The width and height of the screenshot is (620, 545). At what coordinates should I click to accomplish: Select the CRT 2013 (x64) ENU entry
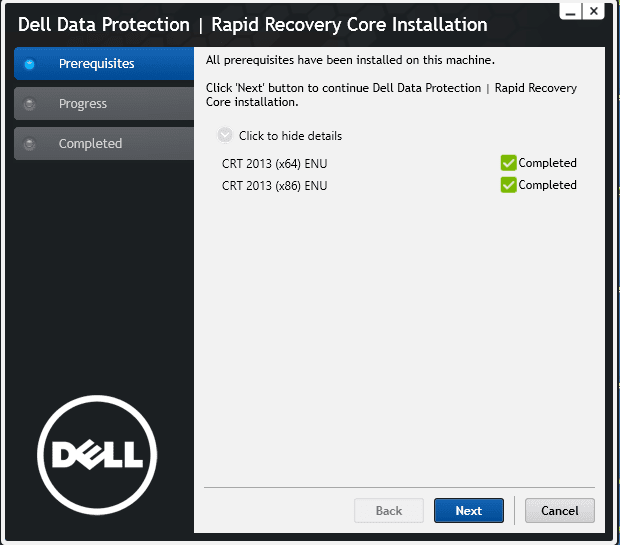point(274,163)
